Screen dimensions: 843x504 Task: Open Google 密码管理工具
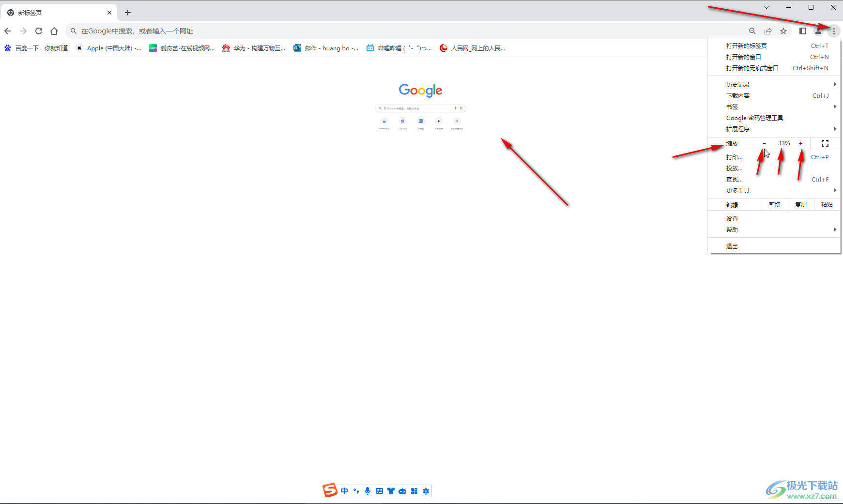[x=774, y=118]
